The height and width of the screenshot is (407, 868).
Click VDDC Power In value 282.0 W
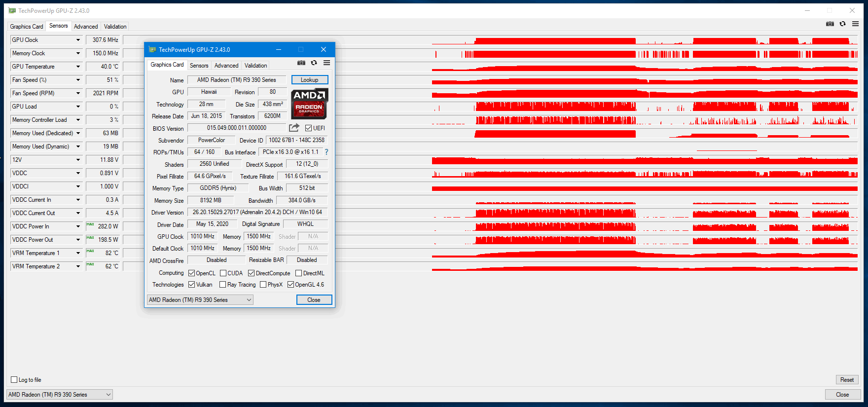(103, 226)
